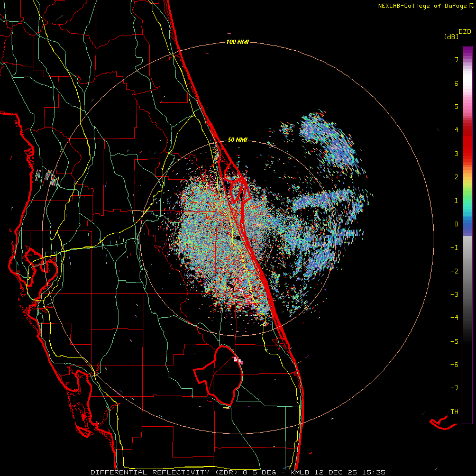Click the -7 value on color scale
Screen dimensions: 476x476
coord(454,388)
